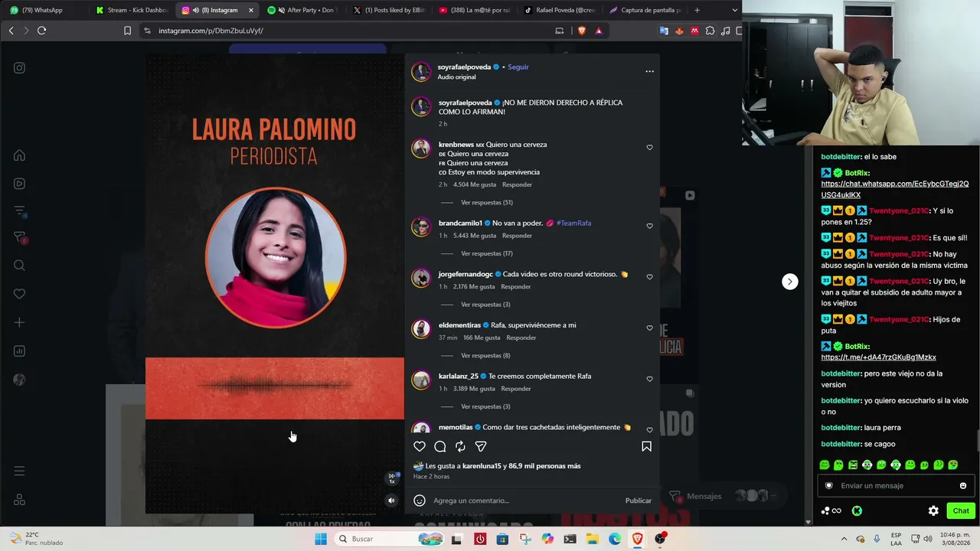The width and height of the screenshot is (980, 551).
Task: Open a new browser tab
Action: click(697, 10)
